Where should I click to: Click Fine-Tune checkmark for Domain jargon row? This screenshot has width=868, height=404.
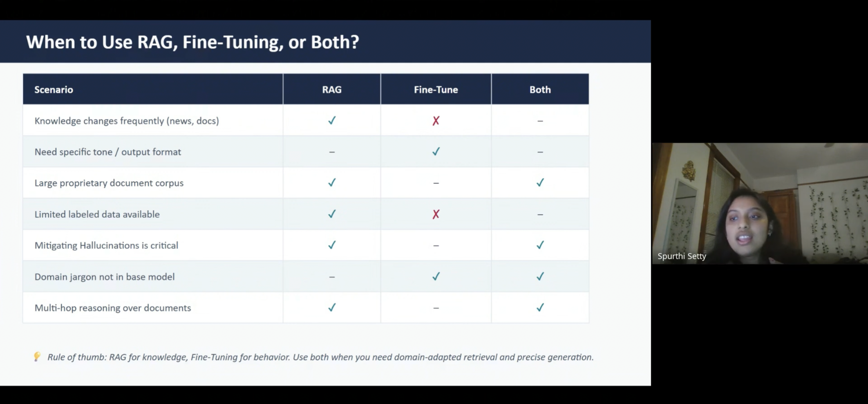point(436,276)
